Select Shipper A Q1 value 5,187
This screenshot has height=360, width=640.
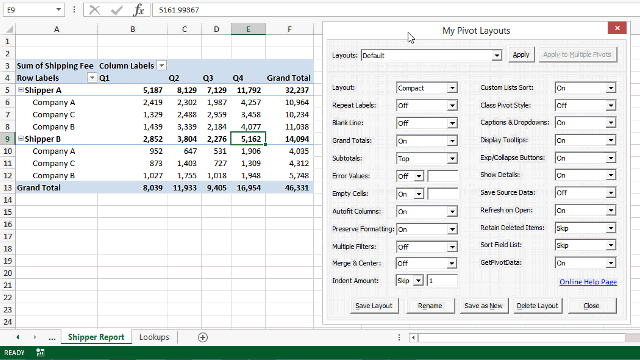tap(132, 90)
